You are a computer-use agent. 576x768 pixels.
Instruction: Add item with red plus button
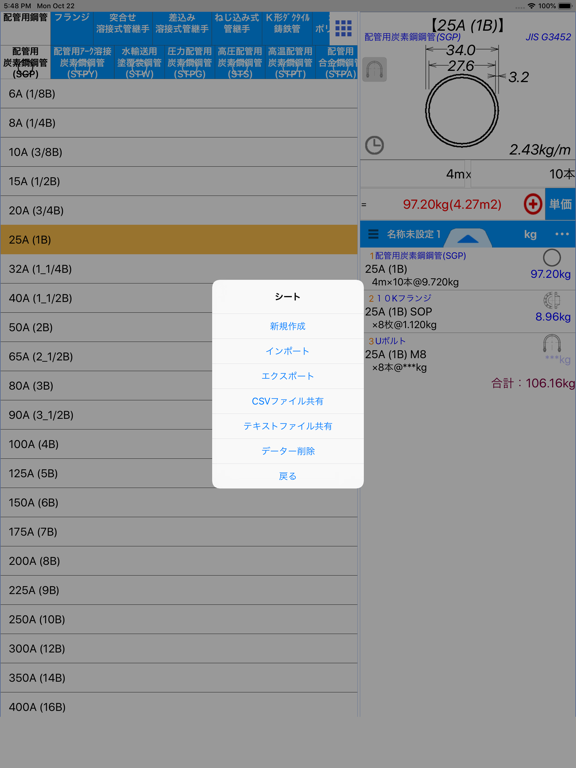point(533,204)
